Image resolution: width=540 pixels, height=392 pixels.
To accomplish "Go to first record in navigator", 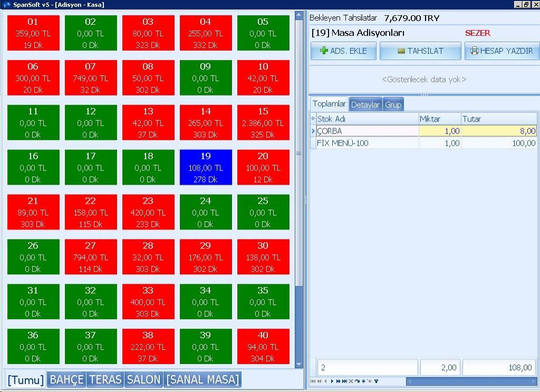I will (x=313, y=381).
